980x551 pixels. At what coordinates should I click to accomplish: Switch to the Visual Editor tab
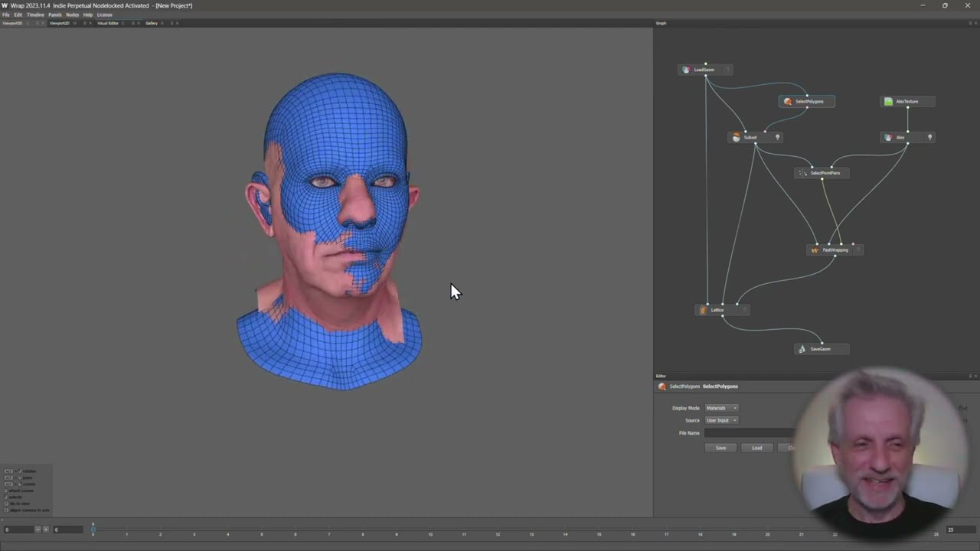click(108, 23)
